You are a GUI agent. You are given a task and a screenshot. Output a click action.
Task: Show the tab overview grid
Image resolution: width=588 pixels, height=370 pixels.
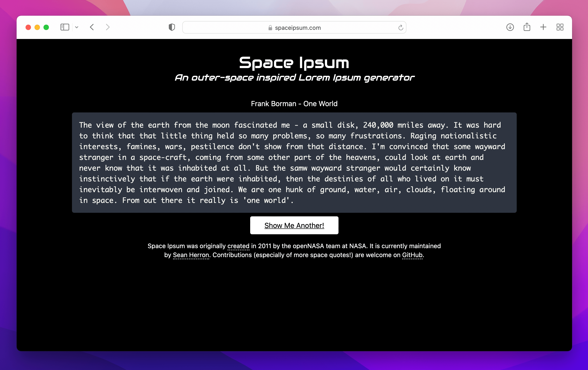tap(560, 27)
